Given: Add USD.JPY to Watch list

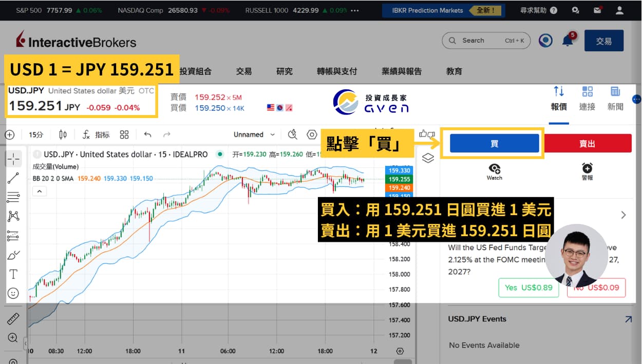Looking at the screenshot, I should (494, 171).
